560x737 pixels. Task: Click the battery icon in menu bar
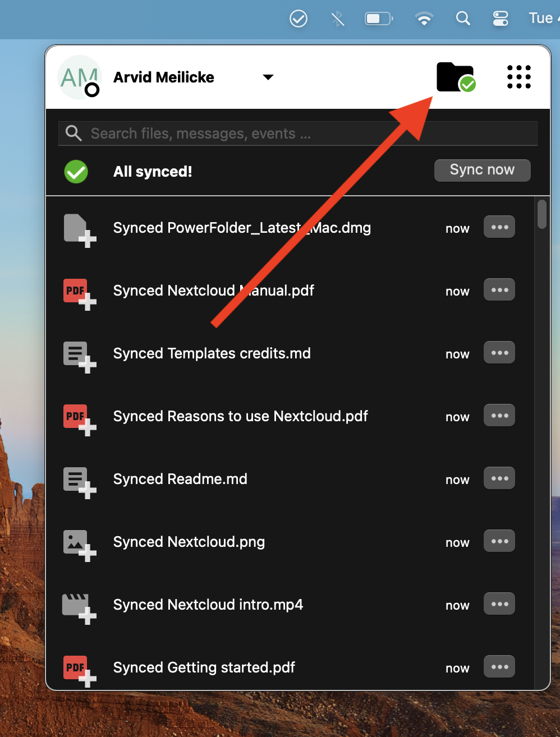(x=379, y=19)
